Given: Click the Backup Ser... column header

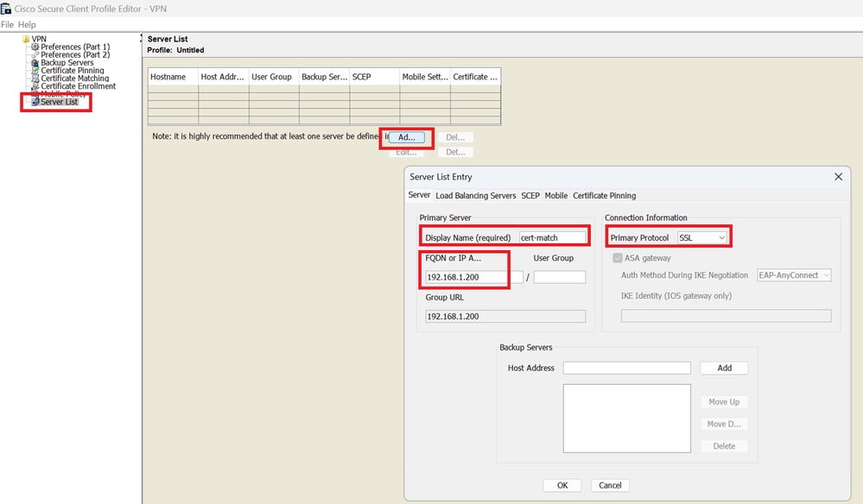Looking at the screenshot, I should pos(324,77).
